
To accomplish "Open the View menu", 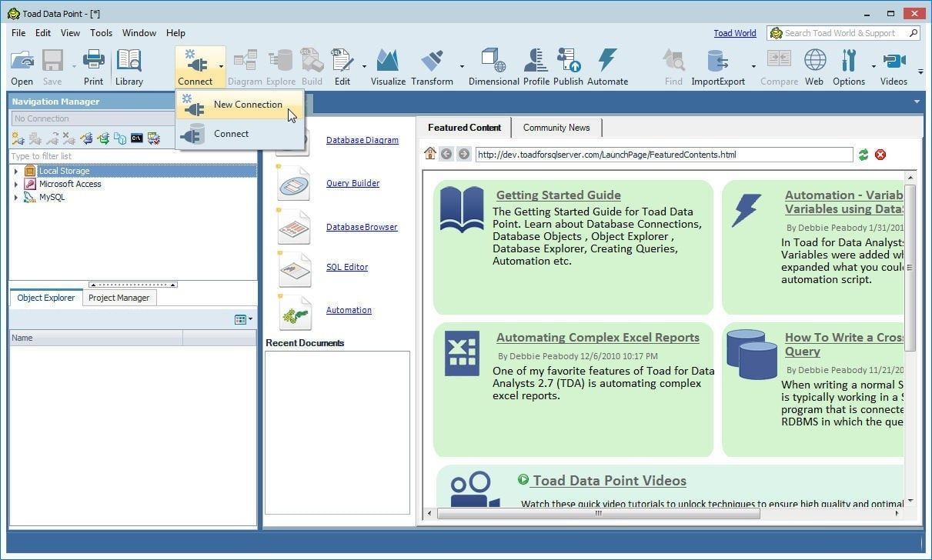I will [70, 33].
